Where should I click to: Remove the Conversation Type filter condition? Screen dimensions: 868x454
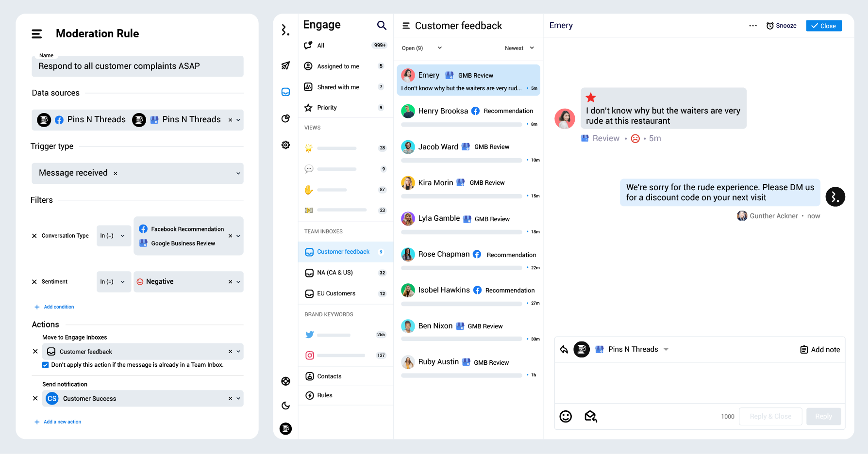click(34, 236)
